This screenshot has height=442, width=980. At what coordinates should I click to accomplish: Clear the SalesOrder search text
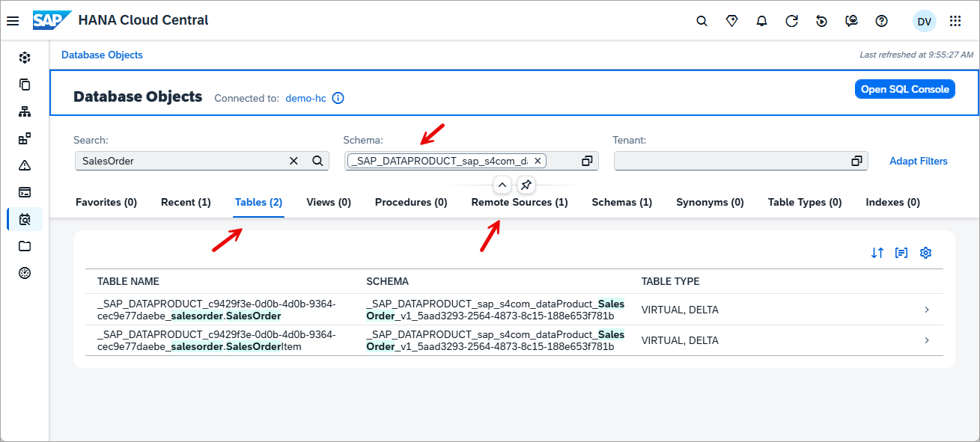(293, 161)
